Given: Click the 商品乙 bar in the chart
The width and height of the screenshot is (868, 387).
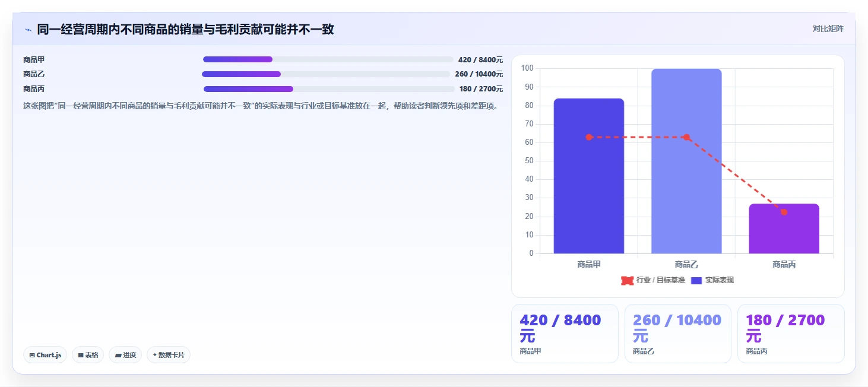Looking at the screenshot, I should (686, 161).
